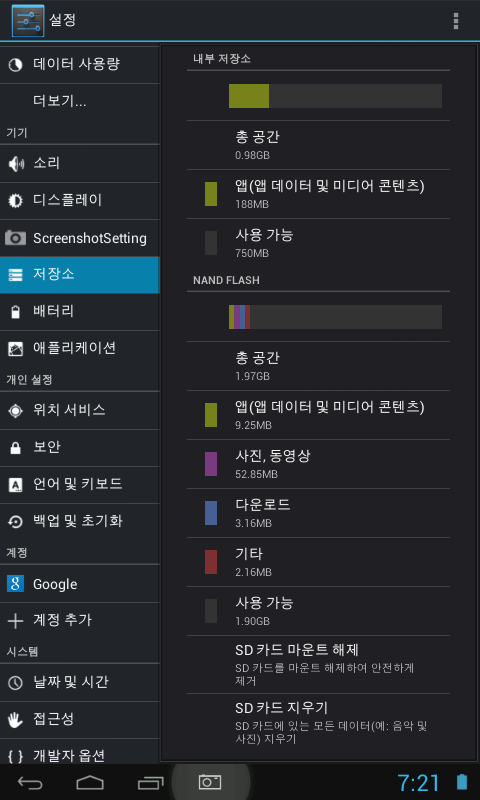Tap the ScreenshotSetting camera icon
The image size is (480, 800).
(15, 238)
